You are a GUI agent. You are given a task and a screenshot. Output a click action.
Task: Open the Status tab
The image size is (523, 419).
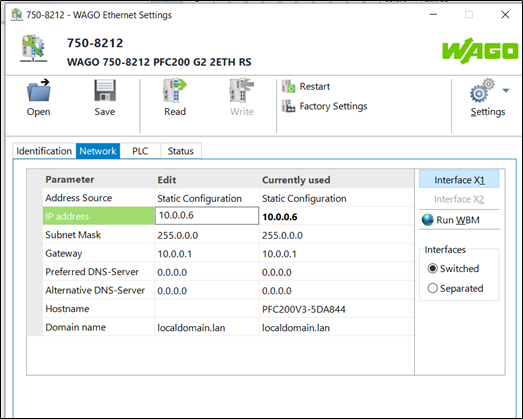coord(180,151)
